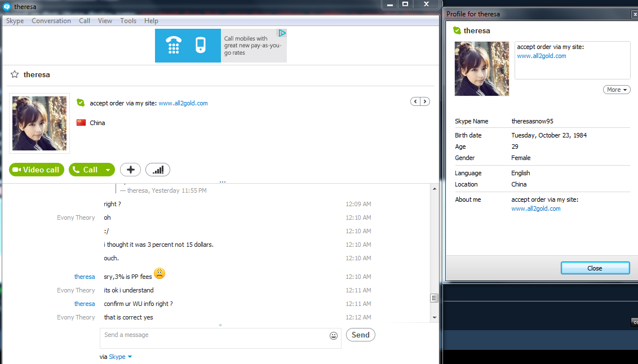Click the birth date Tuesday, October 23, 1984
Screen dimensions: 638x364
[x=549, y=135]
